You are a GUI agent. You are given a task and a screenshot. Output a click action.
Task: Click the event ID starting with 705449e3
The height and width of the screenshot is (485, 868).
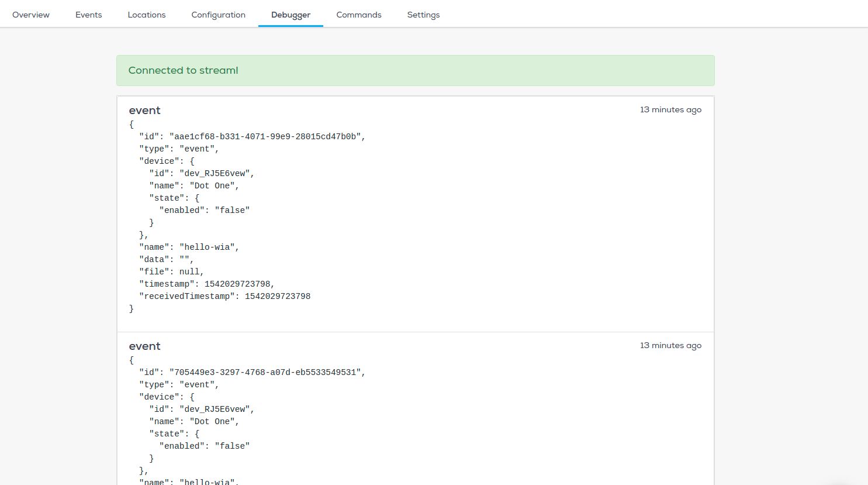click(265, 372)
